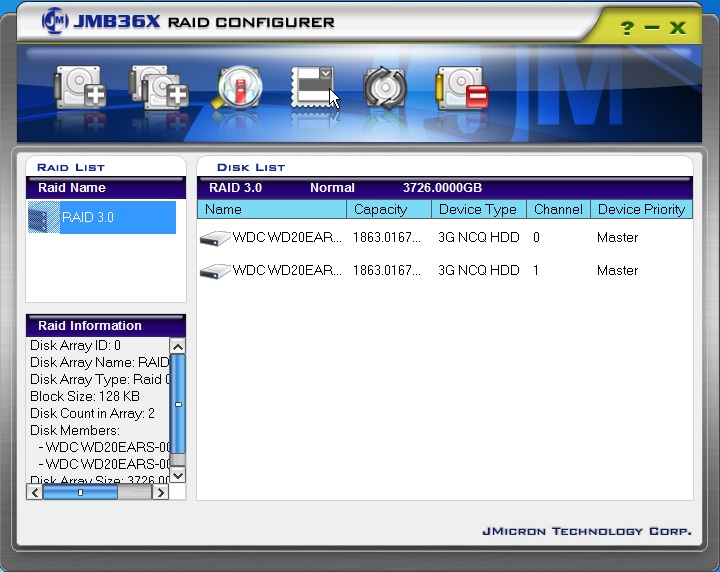Click capacity value of channel 0 disk
The height and width of the screenshot is (572, 720).
(387, 237)
